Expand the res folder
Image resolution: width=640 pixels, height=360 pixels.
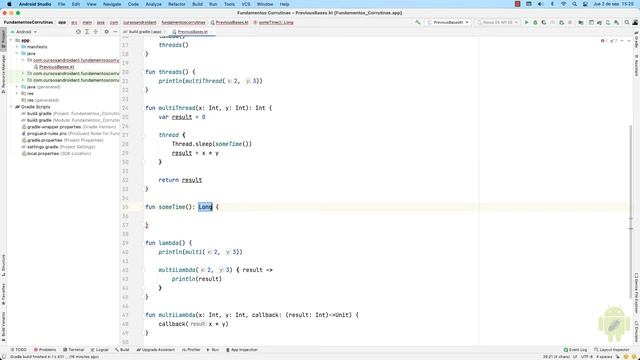(x=17, y=93)
